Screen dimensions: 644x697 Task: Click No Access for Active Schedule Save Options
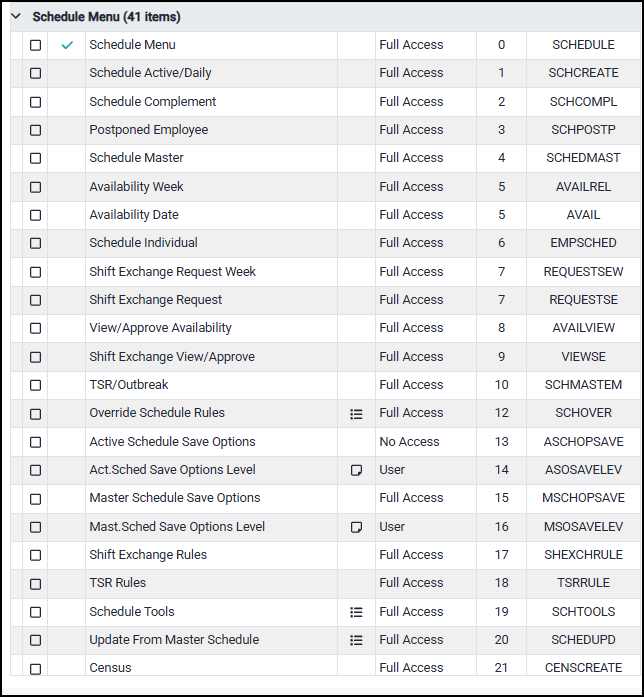click(409, 442)
